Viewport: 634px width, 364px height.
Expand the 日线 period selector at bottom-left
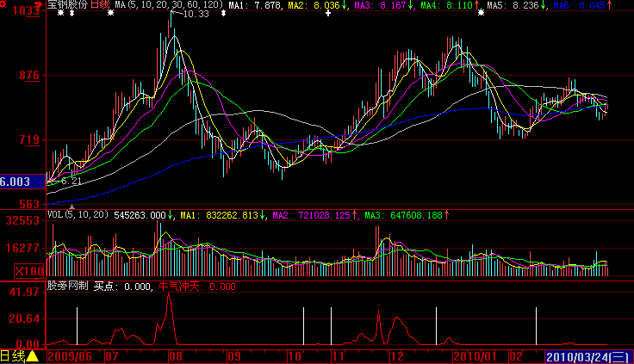19,355
